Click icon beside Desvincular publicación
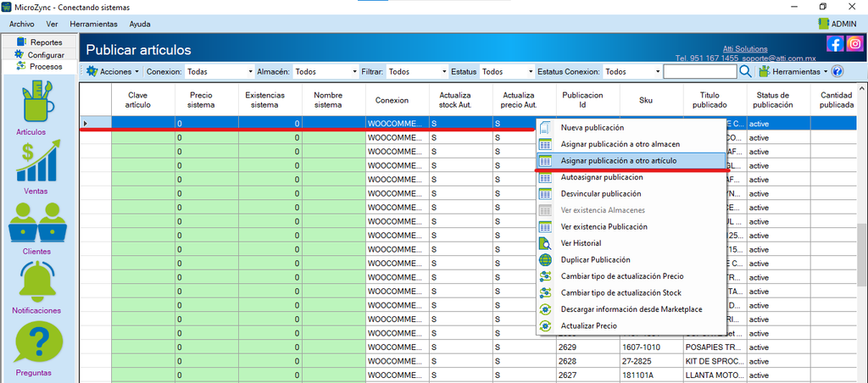 click(x=545, y=194)
